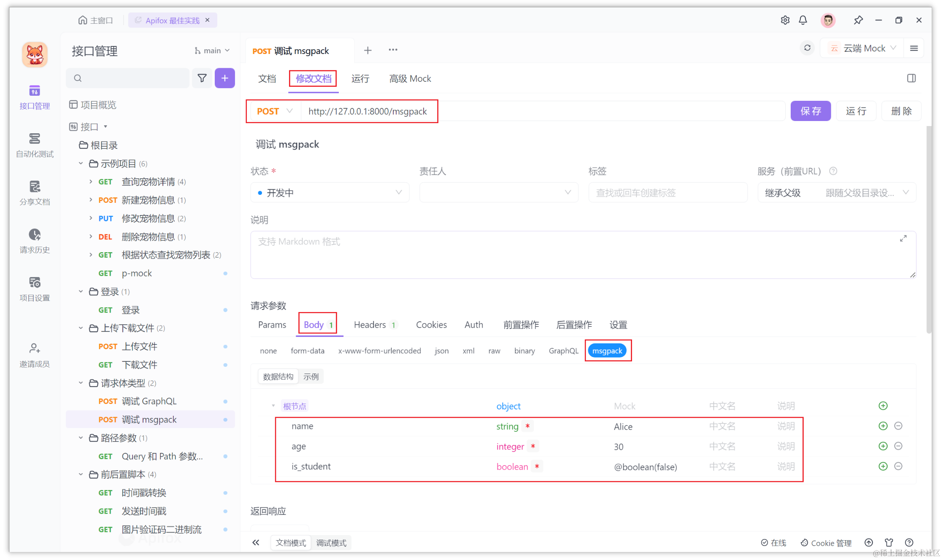The height and width of the screenshot is (560, 943).
Task: Switch Body view to 示例
Action: [x=311, y=376]
